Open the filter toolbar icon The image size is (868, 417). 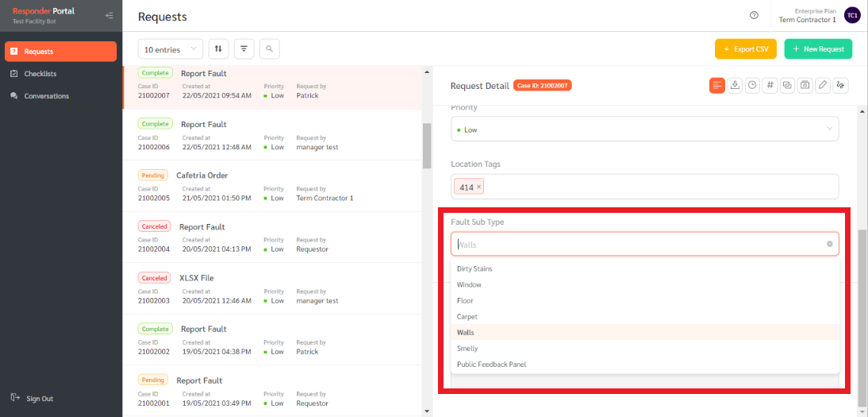244,48
